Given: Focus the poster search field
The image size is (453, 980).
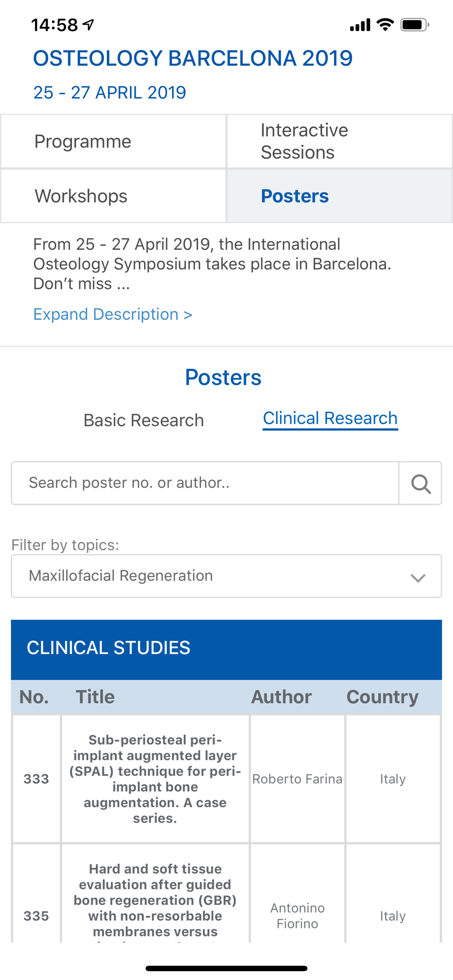Looking at the screenshot, I should (x=205, y=483).
